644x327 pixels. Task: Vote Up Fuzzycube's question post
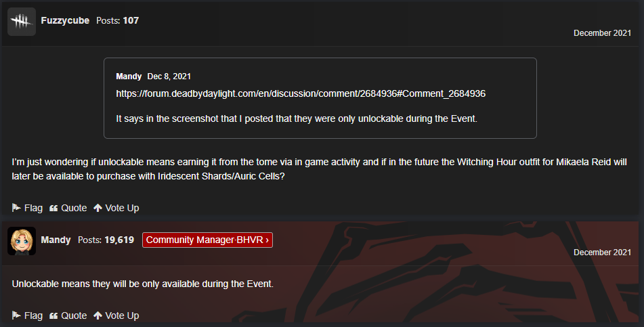tap(116, 208)
